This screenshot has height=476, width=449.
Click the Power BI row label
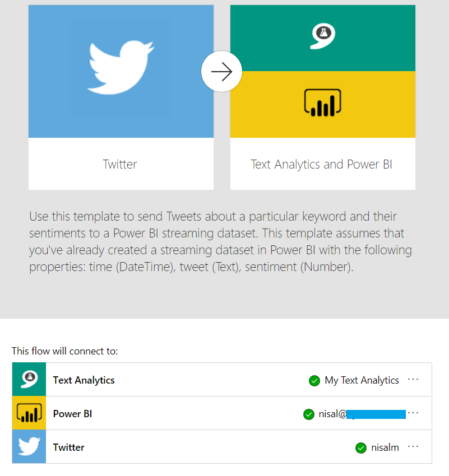point(73,414)
